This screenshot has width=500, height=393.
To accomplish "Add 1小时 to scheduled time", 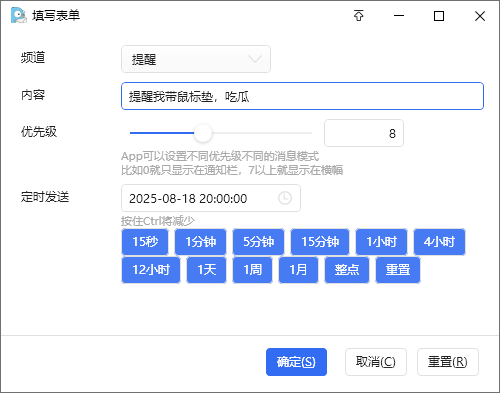I will [x=381, y=242].
